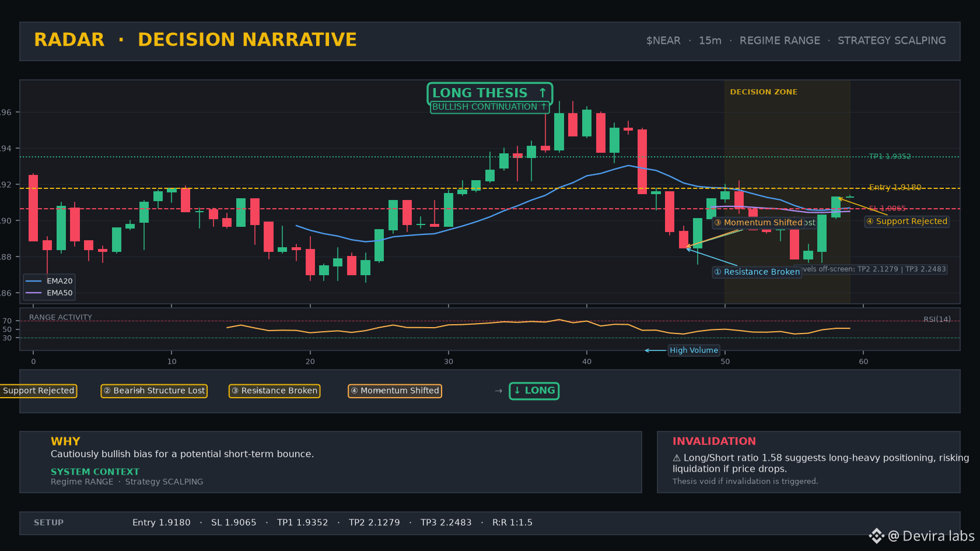Click the levels off-screen TP2 TP3 note
Image resolution: width=980 pixels, height=551 pixels.
click(x=873, y=269)
